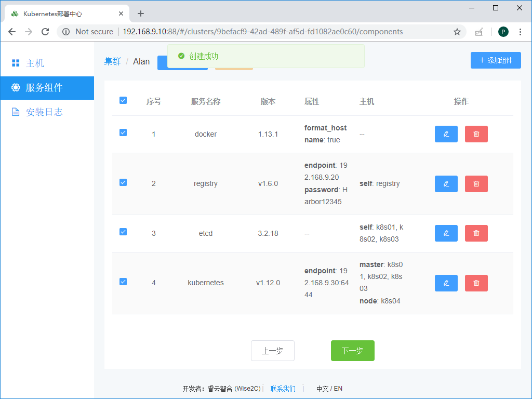This screenshot has height=399, width=532.
Task: Delete the kubernetes component
Action: coord(476,283)
